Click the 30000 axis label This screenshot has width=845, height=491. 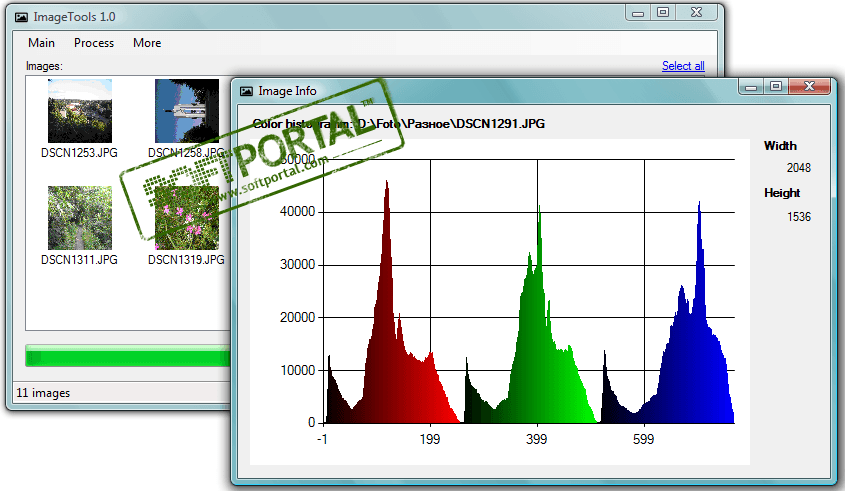[x=297, y=265]
